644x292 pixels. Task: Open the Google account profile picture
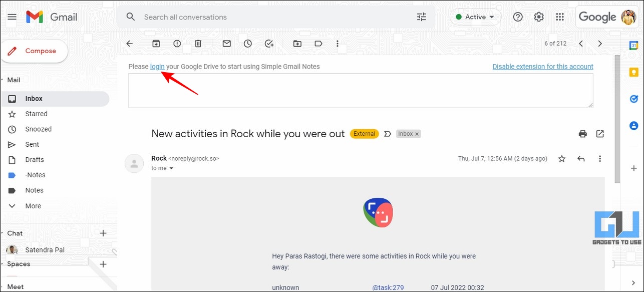pos(628,17)
